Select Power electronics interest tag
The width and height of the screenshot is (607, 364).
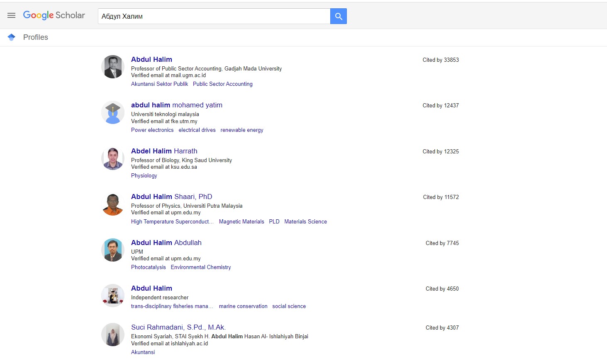pos(152,130)
